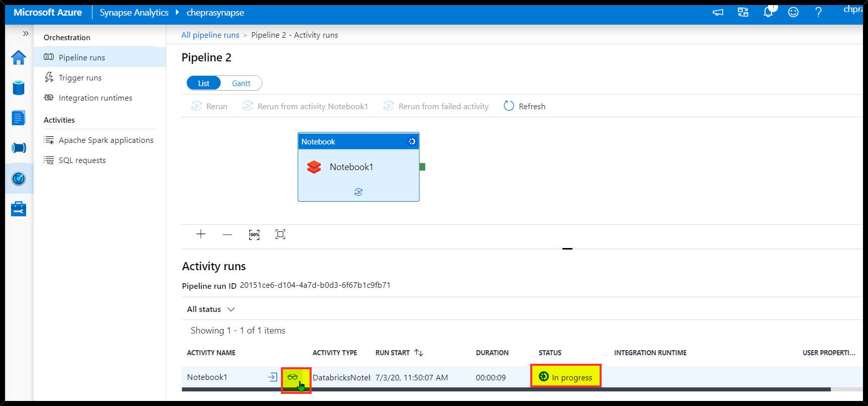This screenshot has width=868, height=406.
Task: Reset canvas zoom to 100%
Action: pos(254,234)
